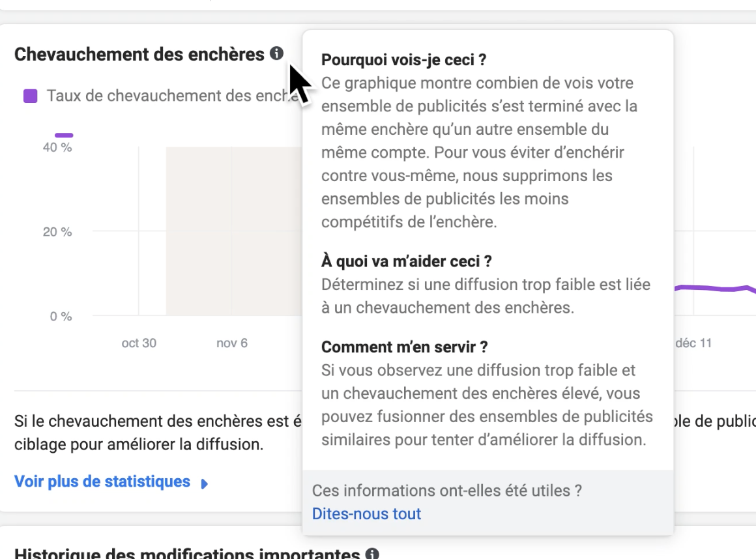Click Comment m'en servir ? heading
This screenshot has height=559, width=756.
(405, 347)
